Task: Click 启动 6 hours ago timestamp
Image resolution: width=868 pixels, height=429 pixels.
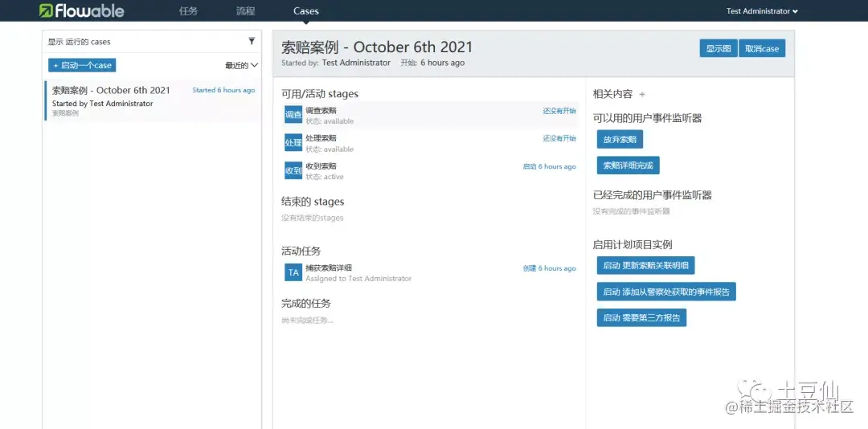Action: pyautogui.click(x=549, y=166)
